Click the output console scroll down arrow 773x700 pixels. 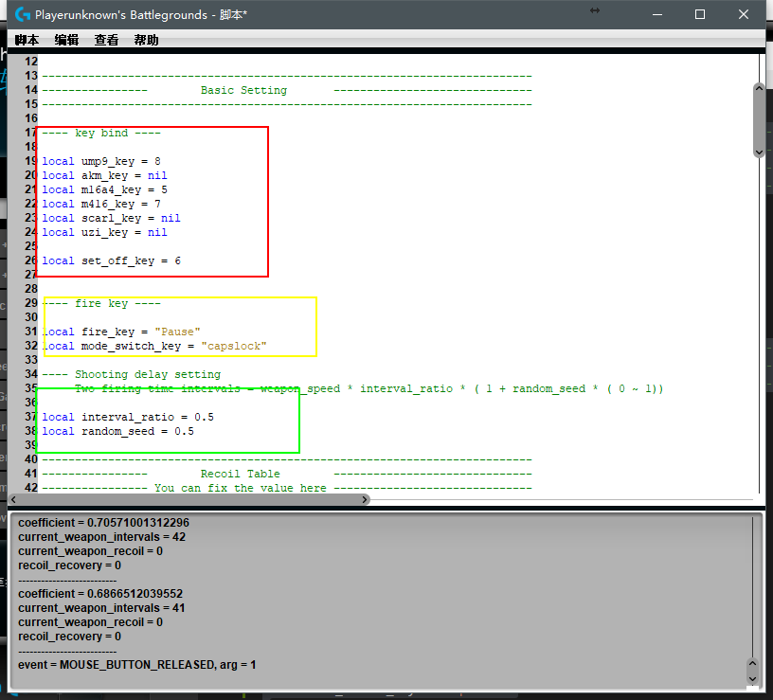coord(752,678)
